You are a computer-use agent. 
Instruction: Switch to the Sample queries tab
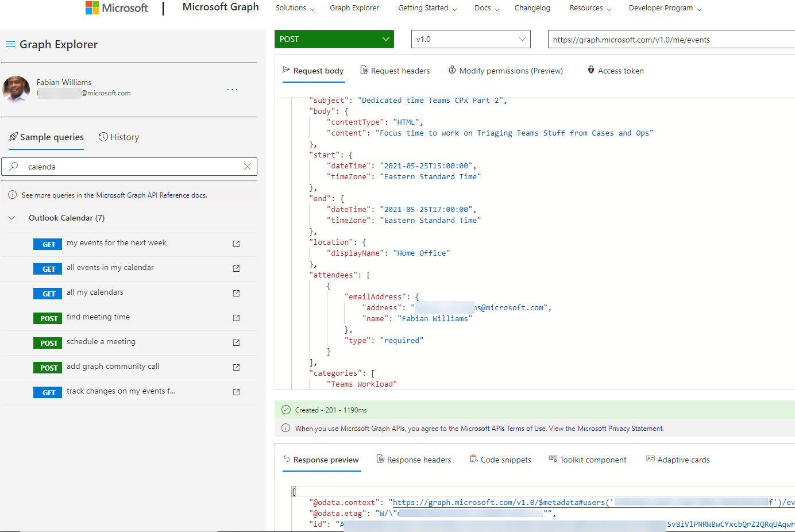click(x=46, y=137)
